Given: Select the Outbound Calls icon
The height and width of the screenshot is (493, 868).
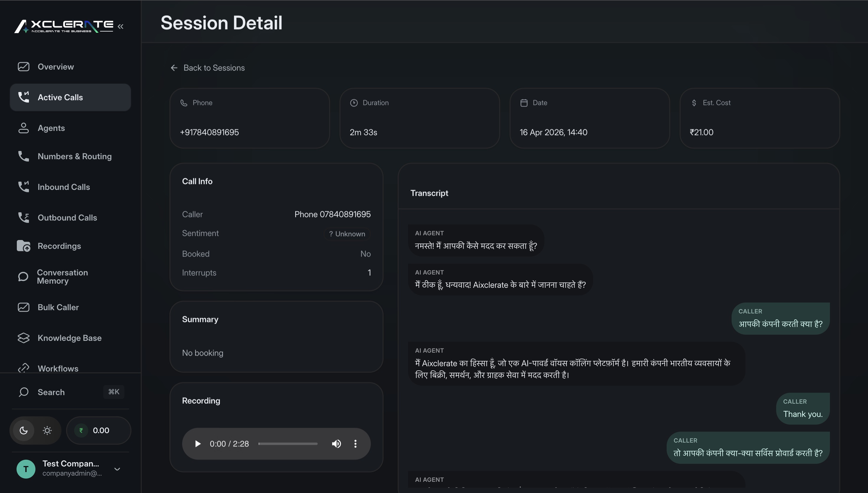Looking at the screenshot, I should [23, 217].
